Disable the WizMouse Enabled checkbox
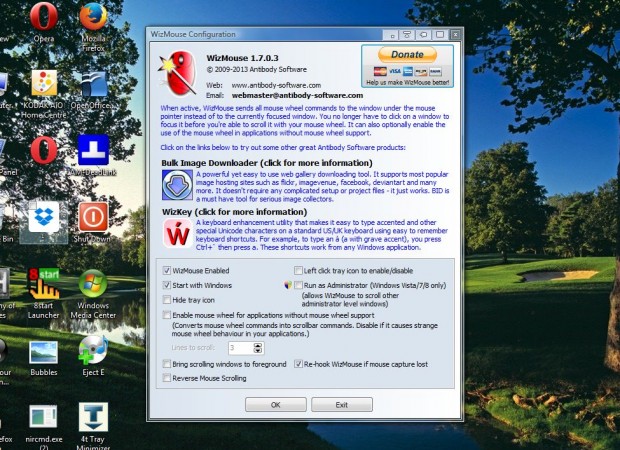This screenshot has width=620, height=450. pyautogui.click(x=167, y=270)
